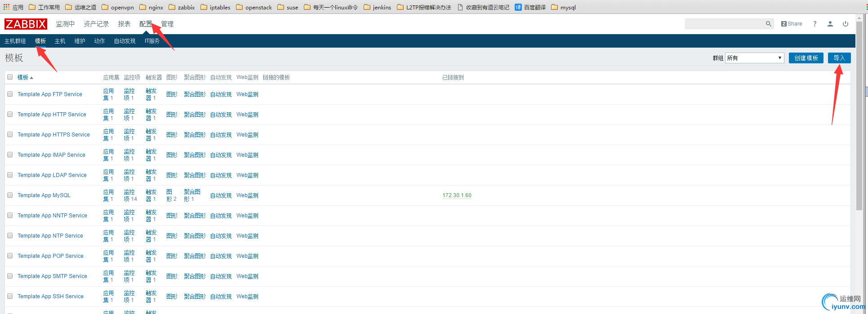Open 触发器 link for Template App POP Service
Screen dimensions: 868x314
point(151,256)
